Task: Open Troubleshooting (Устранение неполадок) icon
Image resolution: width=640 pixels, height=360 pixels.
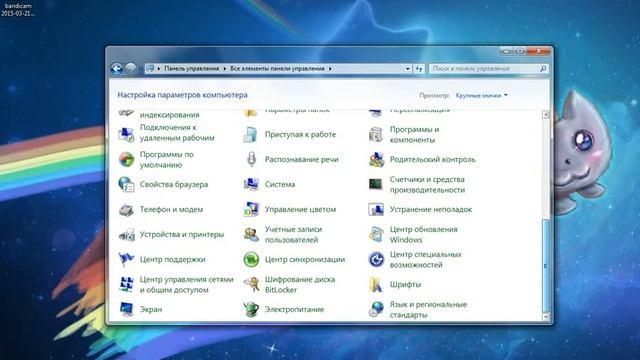Action: [376, 210]
